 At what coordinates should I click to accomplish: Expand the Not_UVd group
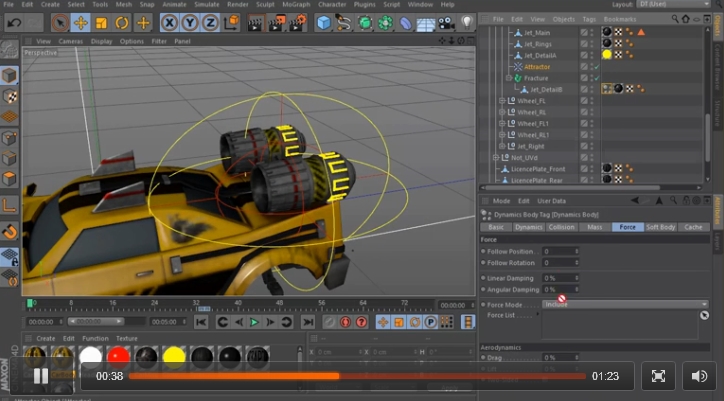point(496,158)
